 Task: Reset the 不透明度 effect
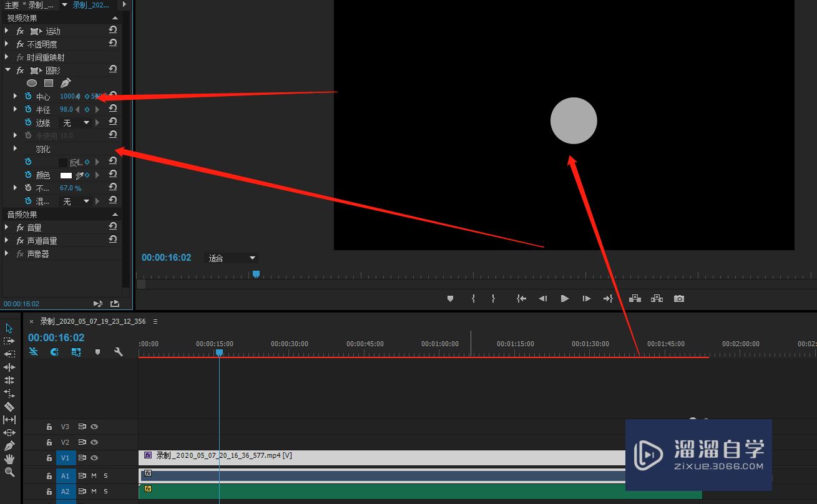click(x=113, y=43)
